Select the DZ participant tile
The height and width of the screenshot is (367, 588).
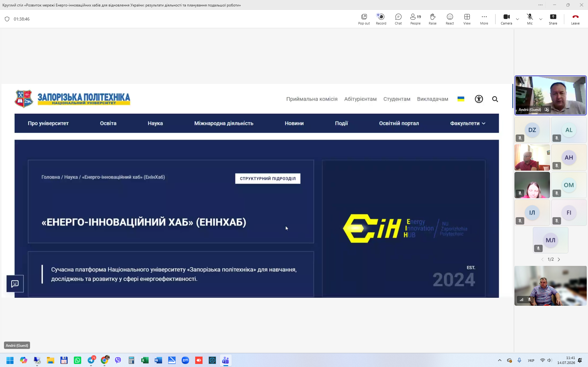(532, 130)
